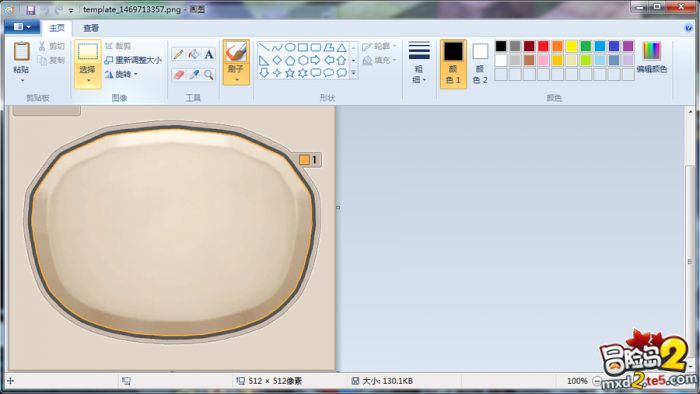Choose the Right triangle shape

coord(264,60)
